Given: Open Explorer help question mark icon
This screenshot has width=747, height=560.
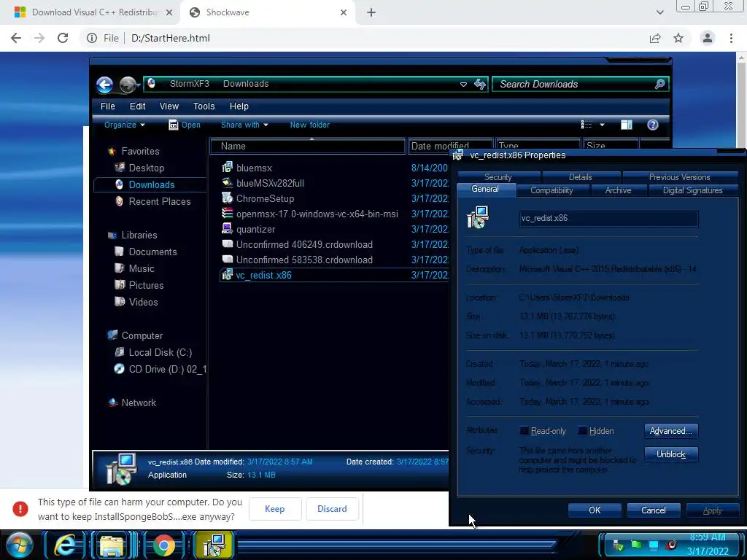Looking at the screenshot, I should coord(653,125).
